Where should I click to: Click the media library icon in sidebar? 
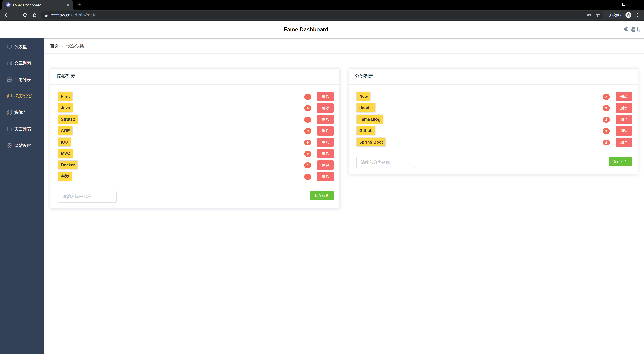pos(9,112)
